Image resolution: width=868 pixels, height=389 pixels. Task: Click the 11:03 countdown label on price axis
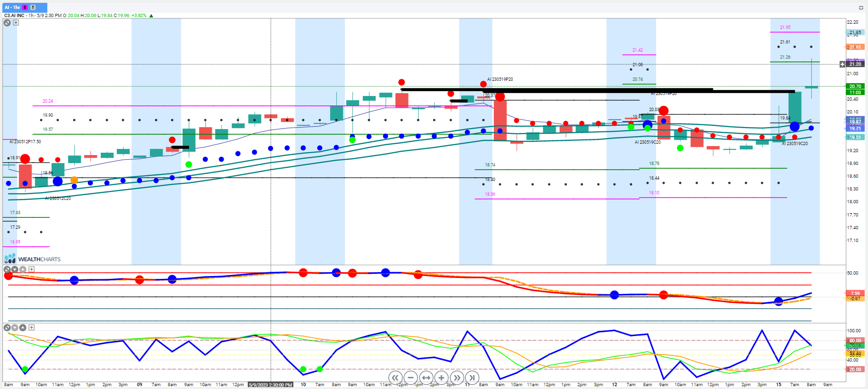(855, 92)
